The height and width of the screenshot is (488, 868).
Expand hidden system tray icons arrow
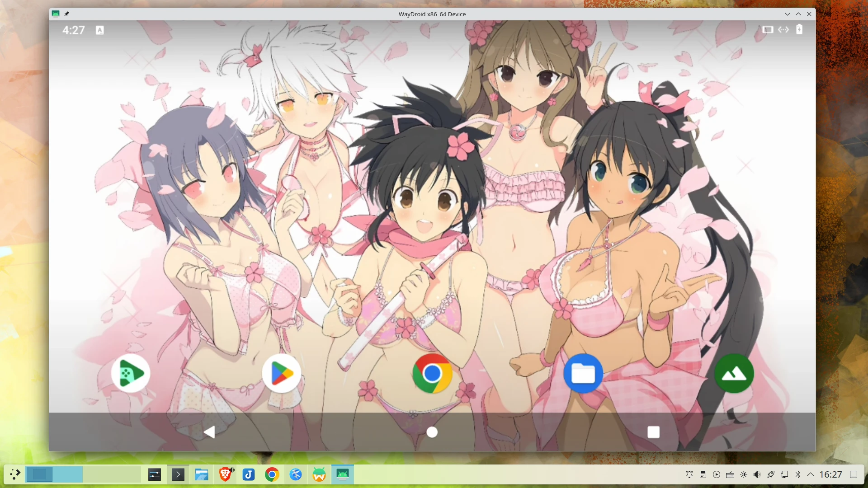click(x=811, y=474)
